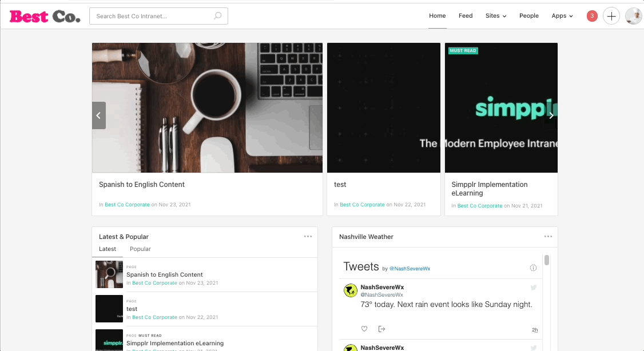Click Spanish to English list thumbnail
This screenshot has width=644, height=351.
[x=109, y=274]
